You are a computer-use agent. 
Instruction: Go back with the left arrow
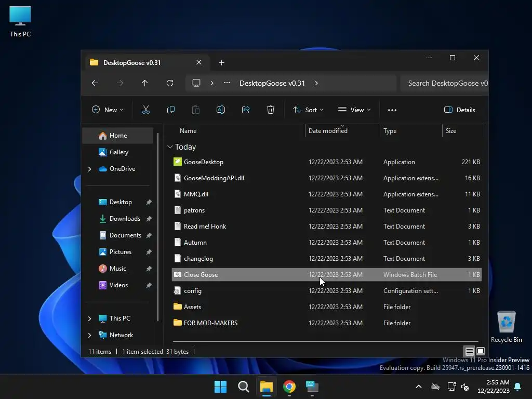click(95, 83)
